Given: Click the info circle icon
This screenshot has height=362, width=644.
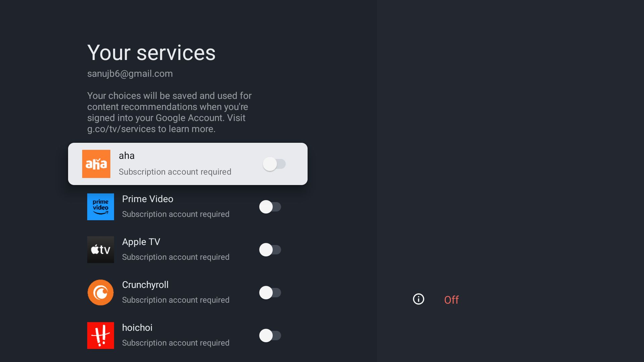Looking at the screenshot, I should click(x=418, y=299).
